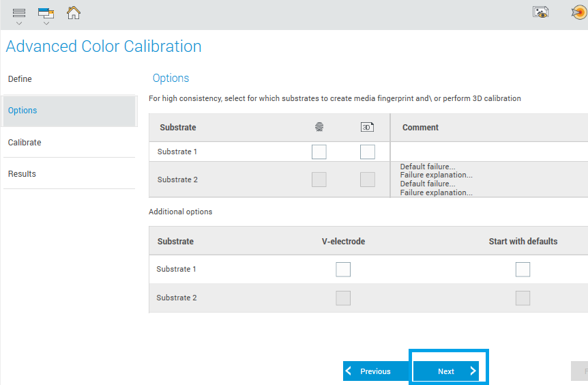
Task: Toggle Start with defaults for Substrate 2
Action: point(523,298)
